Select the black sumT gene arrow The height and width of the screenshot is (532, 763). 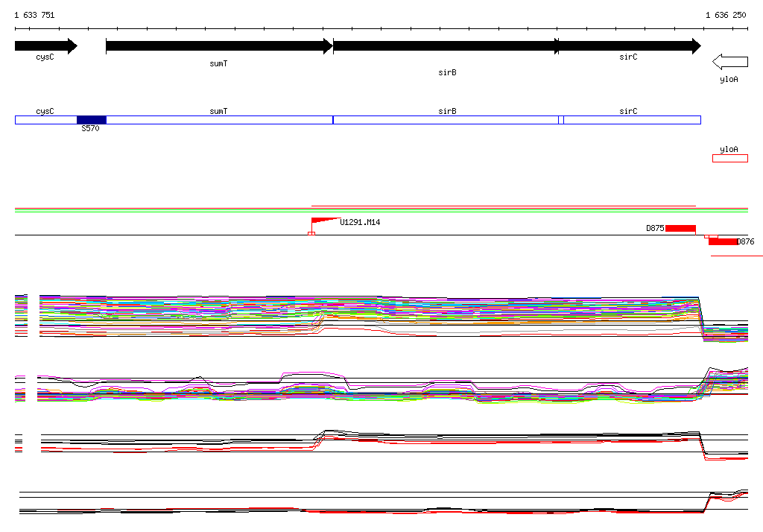click(x=218, y=46)
